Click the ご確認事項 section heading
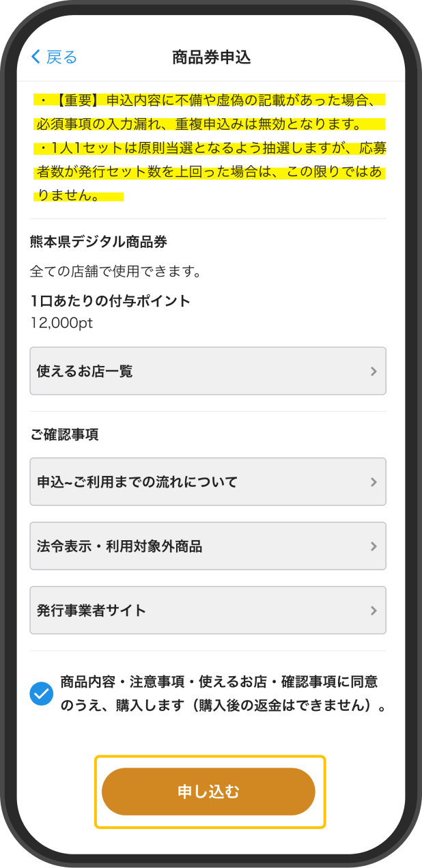422x868 pixels. (64, 434)
